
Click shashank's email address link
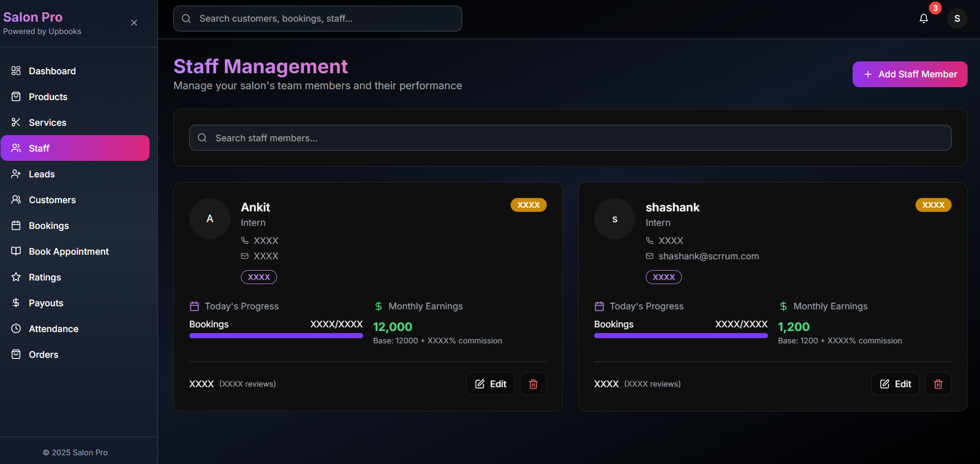point(709,256)
